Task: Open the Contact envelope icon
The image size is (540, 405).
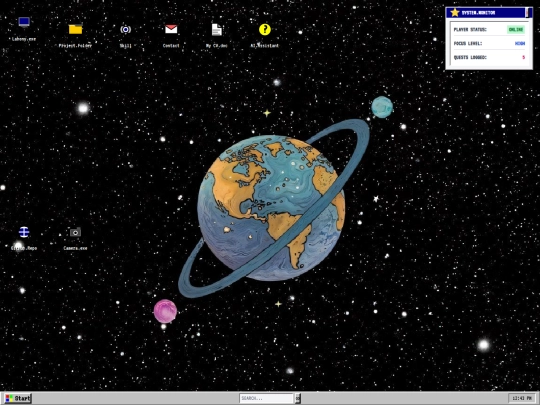Action: click(x=171, y=29)
